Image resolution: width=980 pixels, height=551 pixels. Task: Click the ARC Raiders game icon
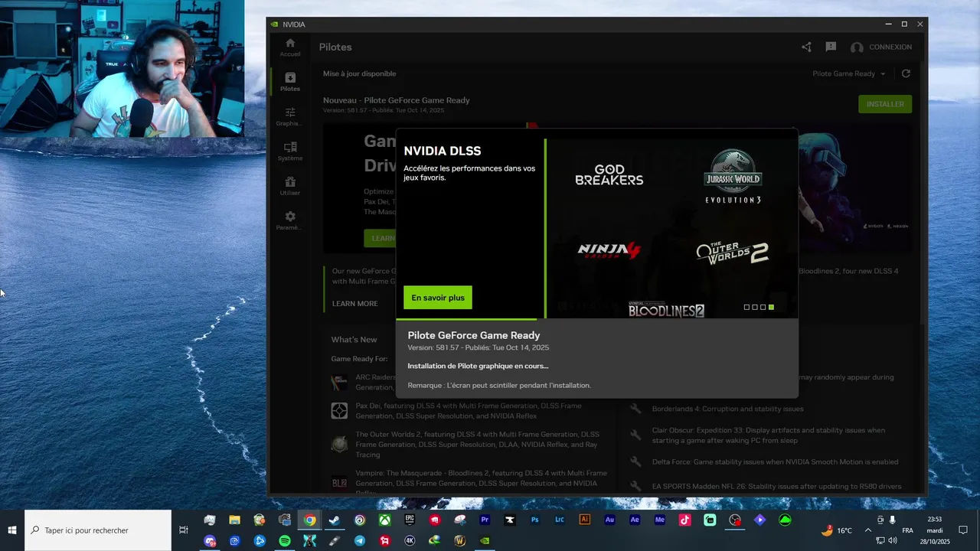339,382
